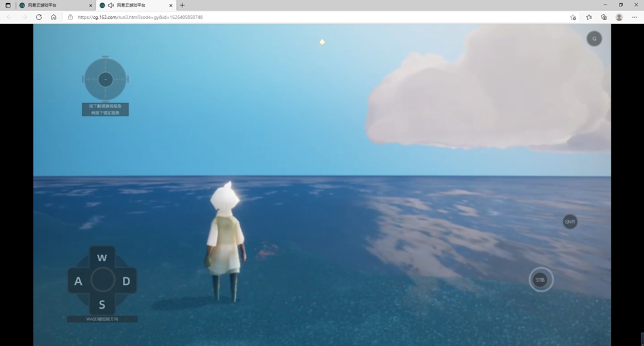Click the winged light marker in the sky
The width and height of the screenshot is (644, 346).
(x=322, y=41)
